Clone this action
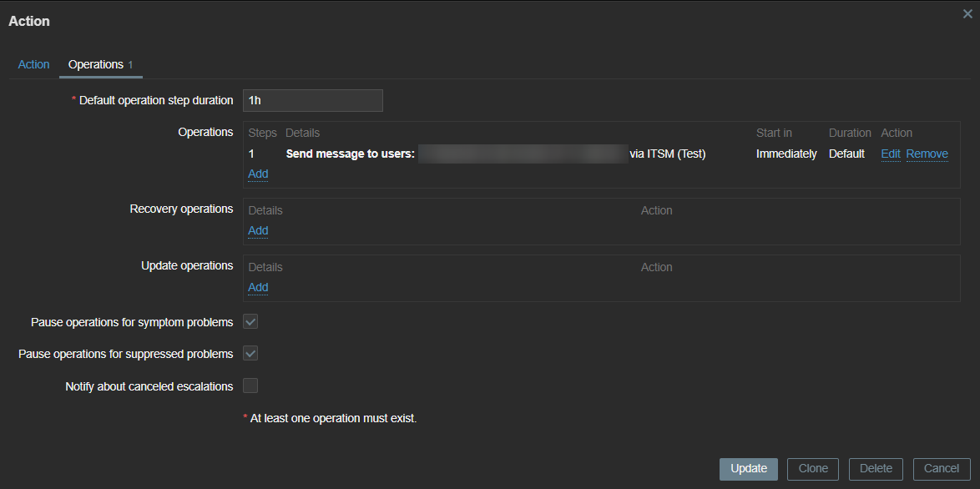Image resolution: width=980 pixels, height=489 pixels. 812,469
